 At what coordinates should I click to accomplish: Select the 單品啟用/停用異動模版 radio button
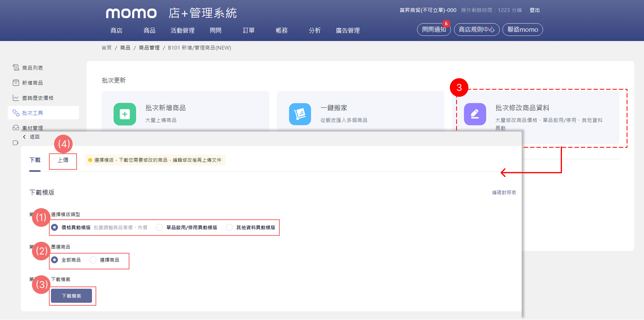[159, 227]
